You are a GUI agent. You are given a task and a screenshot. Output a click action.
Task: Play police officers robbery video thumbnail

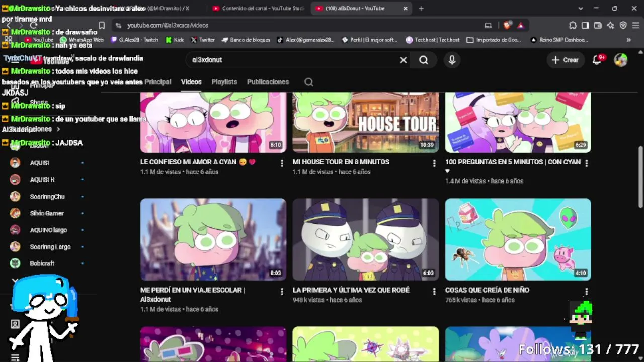[366, 239]
